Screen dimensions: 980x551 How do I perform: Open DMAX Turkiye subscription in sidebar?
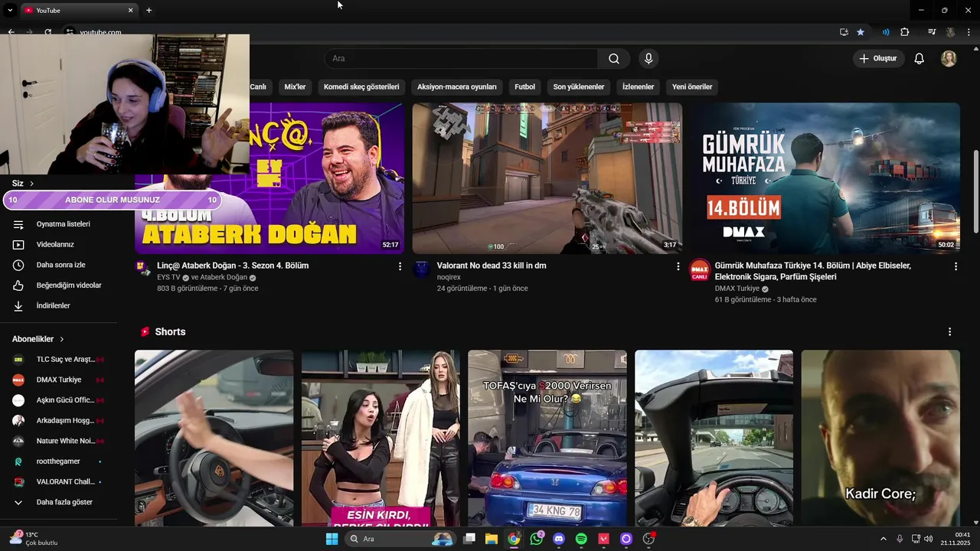click(59, 380)
